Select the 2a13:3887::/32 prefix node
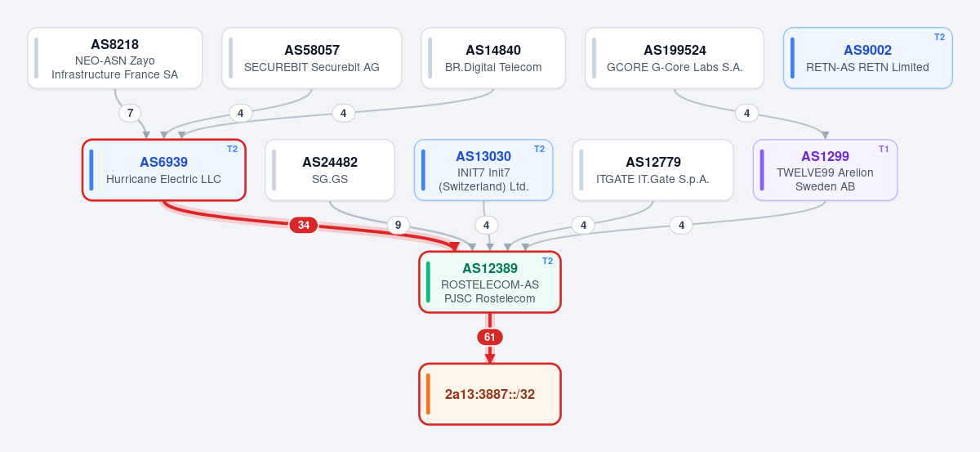This screenshot has width=980, height=452. coord(490,394)
